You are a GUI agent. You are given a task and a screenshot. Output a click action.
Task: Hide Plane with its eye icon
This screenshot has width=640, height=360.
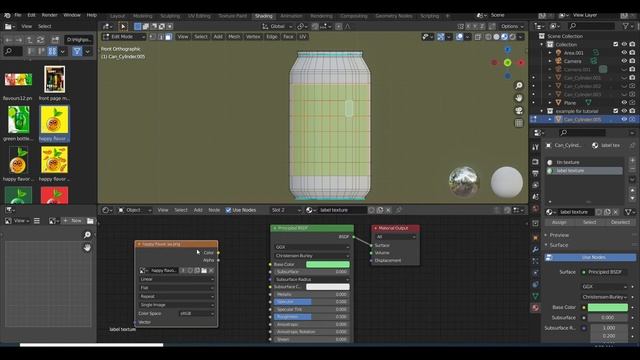click(624, 102)
